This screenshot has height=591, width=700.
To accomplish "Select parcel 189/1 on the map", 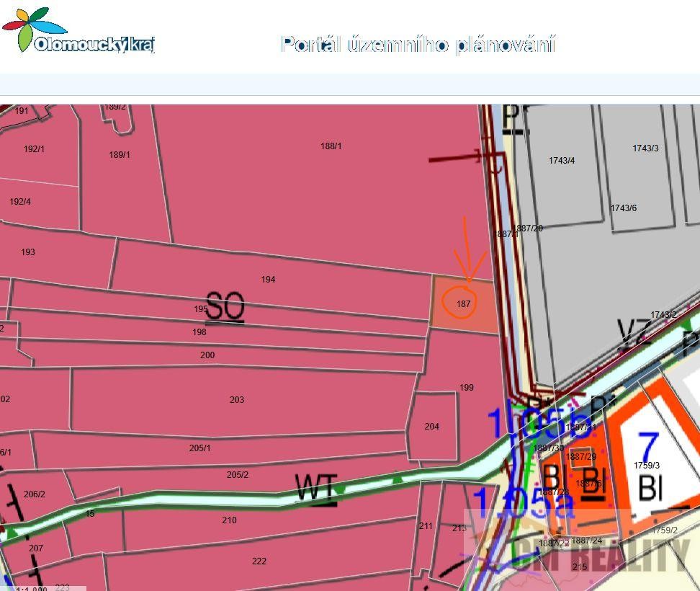I will 120,155.
